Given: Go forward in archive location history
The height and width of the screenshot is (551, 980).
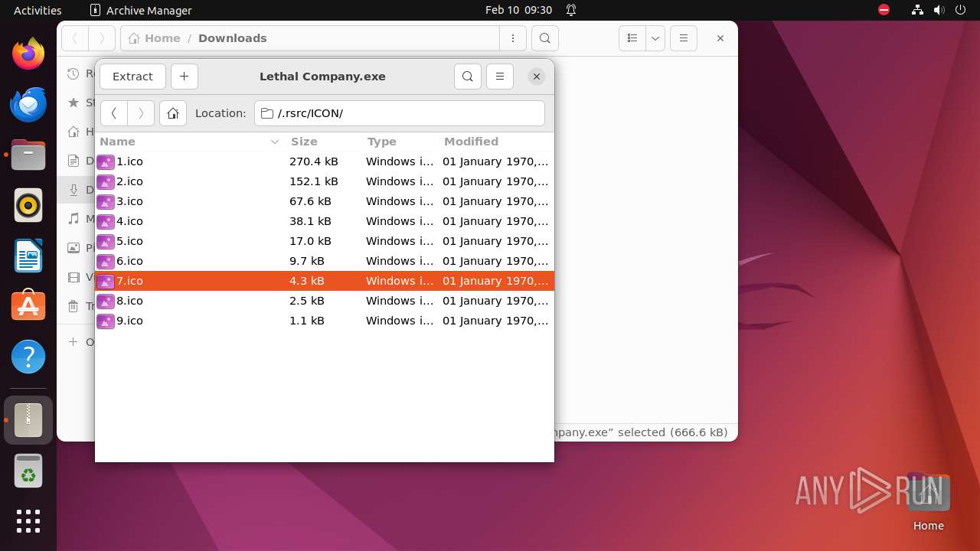Looking at the screenshot, I should [141, 113].
